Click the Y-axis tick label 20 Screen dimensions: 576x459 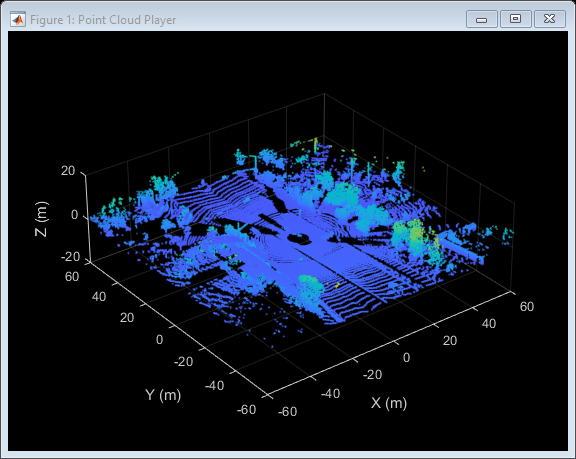point(127,318)
